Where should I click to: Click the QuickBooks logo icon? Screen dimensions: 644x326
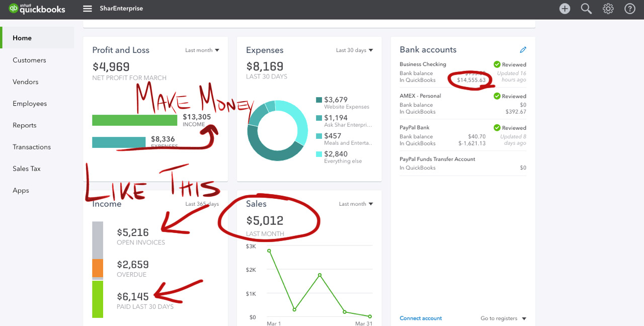(x=13, y=9)
